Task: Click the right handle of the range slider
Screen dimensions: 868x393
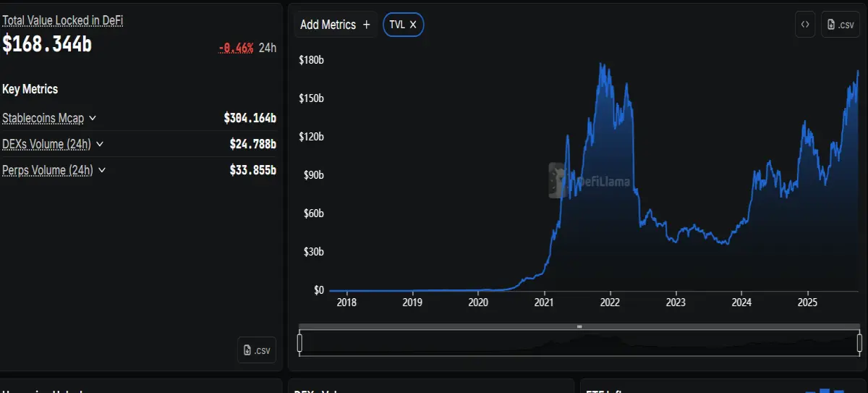Action: pyautogui.click(x=859, y=342)
